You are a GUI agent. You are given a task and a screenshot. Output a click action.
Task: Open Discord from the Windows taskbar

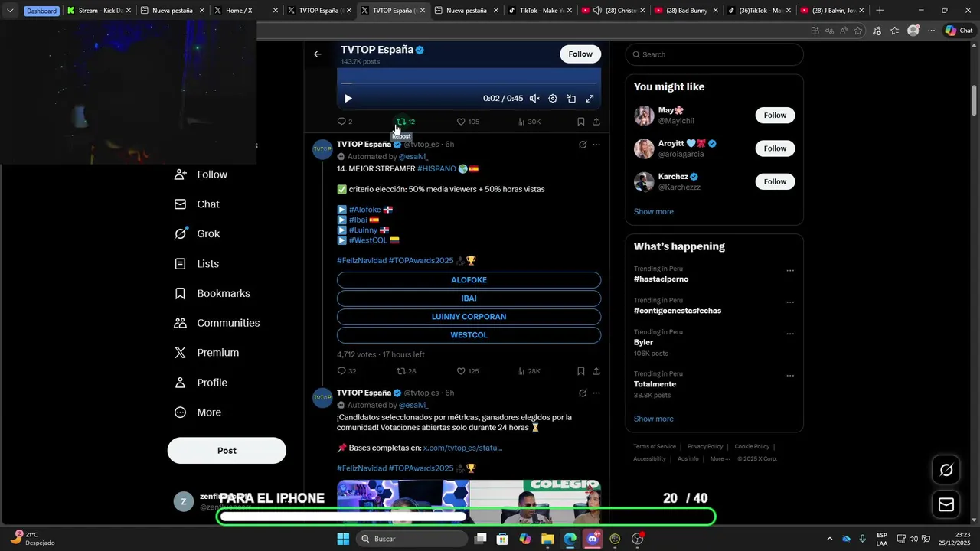tap(593, 539)
